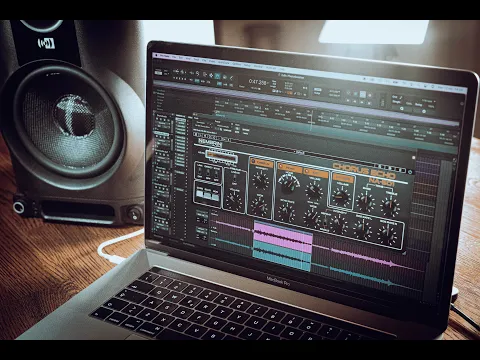
Task: Flip the small switch in the plugin's bottom row
Action: click(325, 223)
